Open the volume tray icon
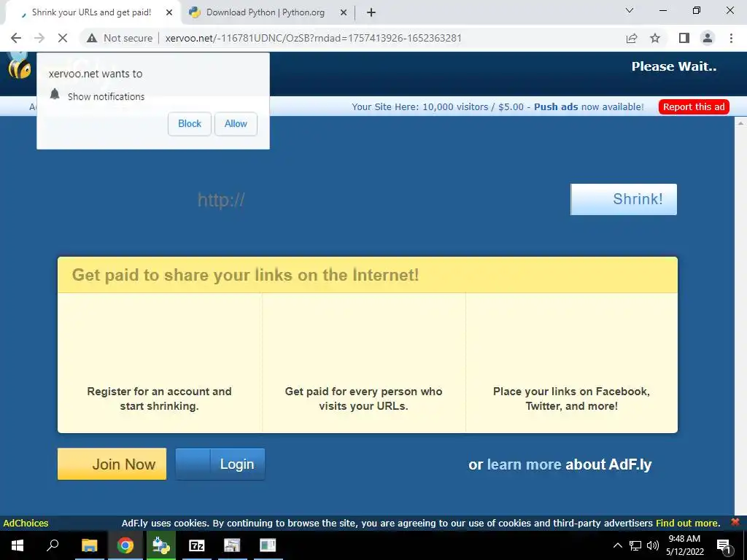Image resolution: width=747 pixels, height=560 pixels. pos(653,545)
